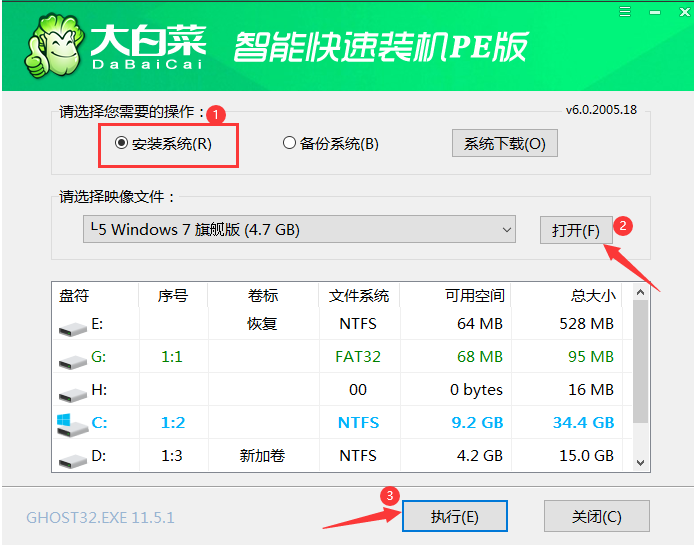Viewport: 694px width, 552px height.
Task: Click the 34.4 GB total size cell
Action: tap(583, 422)
